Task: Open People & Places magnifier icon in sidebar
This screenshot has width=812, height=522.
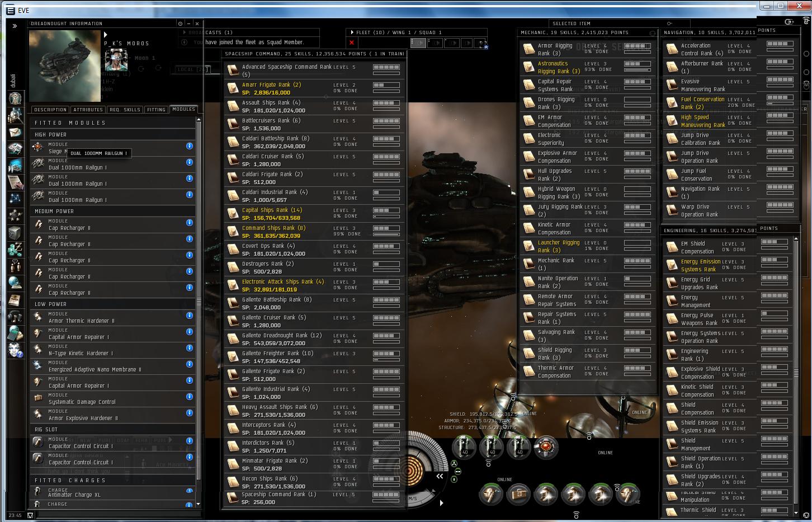Action: pyautogui.click(x=15, y=116)
